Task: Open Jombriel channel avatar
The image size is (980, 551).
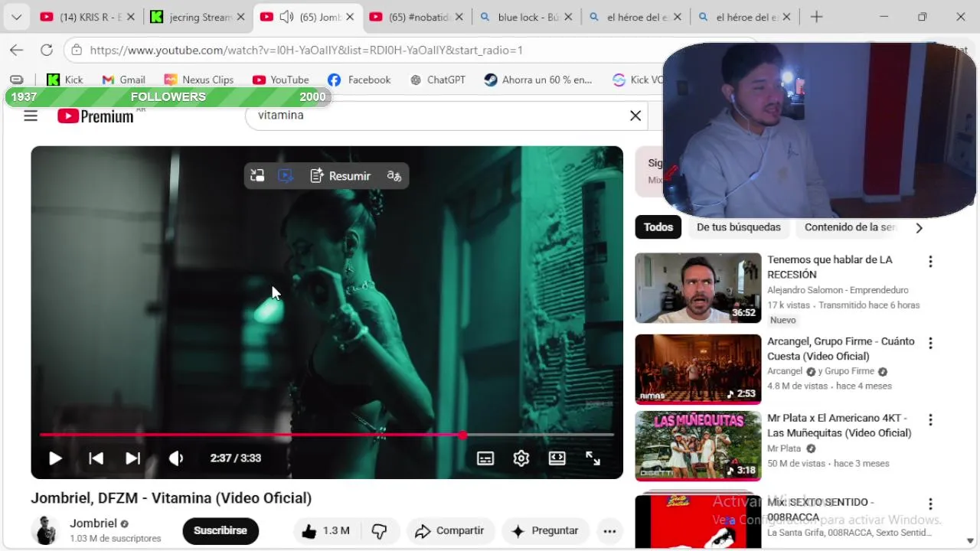Action: (45, 530)
